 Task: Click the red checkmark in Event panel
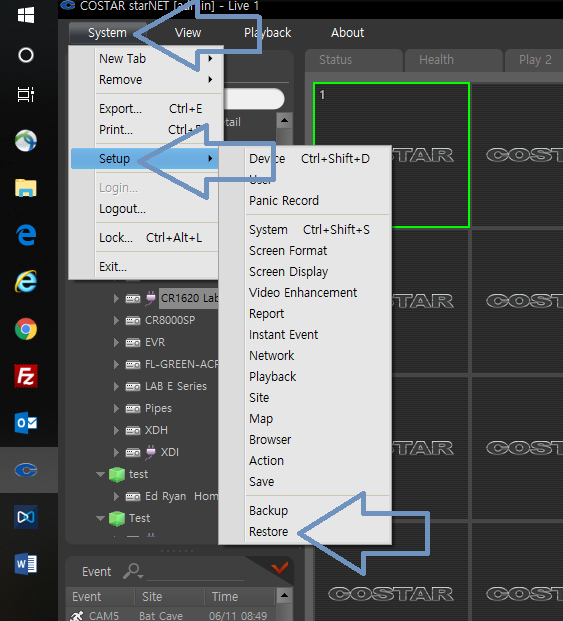click(280, 568)
